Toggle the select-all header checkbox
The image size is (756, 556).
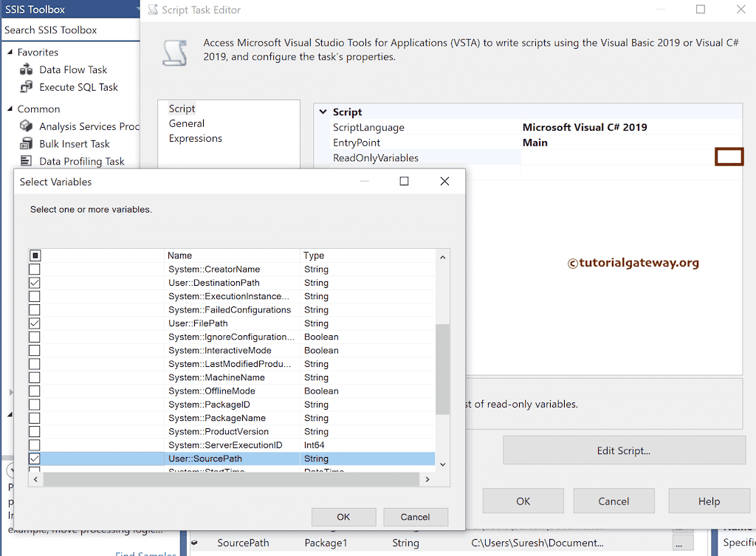35,255
